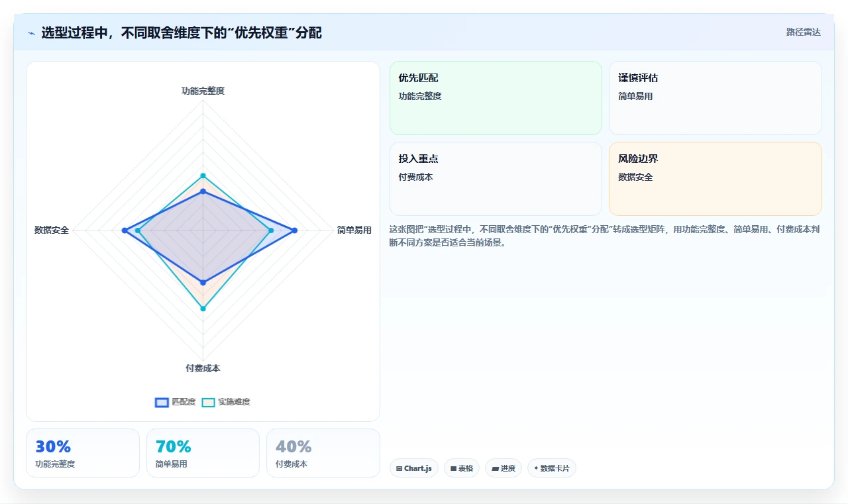Click the Chart.js tag icon
Viewport: 848px width, 504px height.
[x=399, y=468]
